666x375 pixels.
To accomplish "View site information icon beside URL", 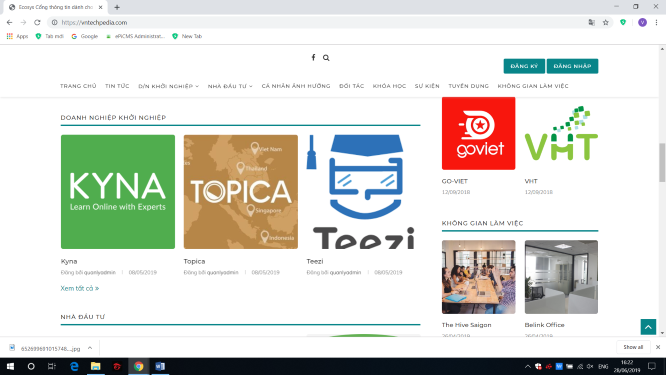I will tap(54, 23).
